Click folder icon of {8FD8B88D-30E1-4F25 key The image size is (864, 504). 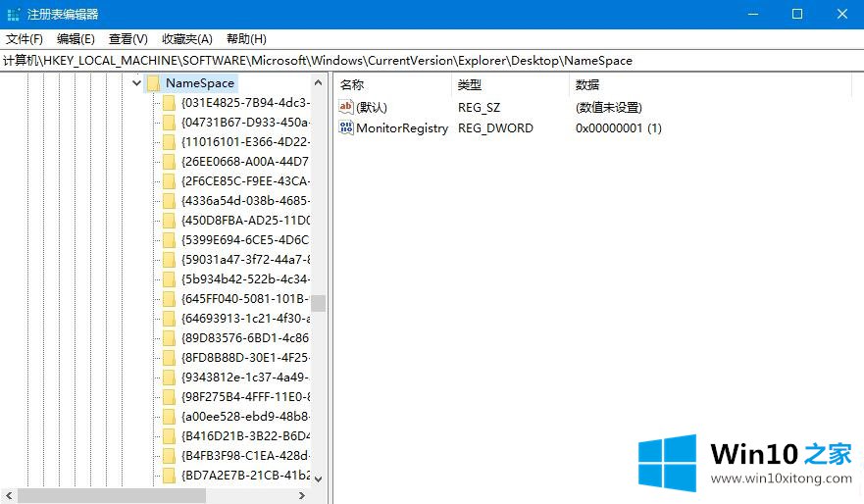pyautogui.click(x=169, y=358)
